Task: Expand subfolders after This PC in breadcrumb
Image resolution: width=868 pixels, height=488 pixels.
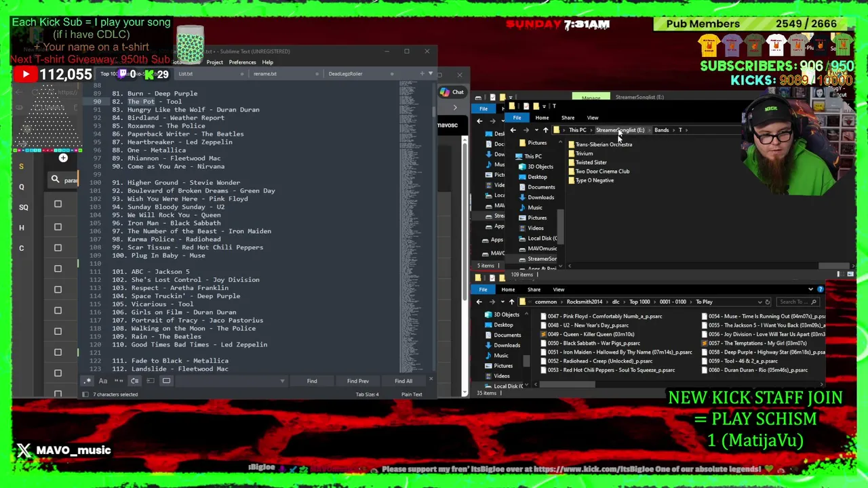Action: 591,130
